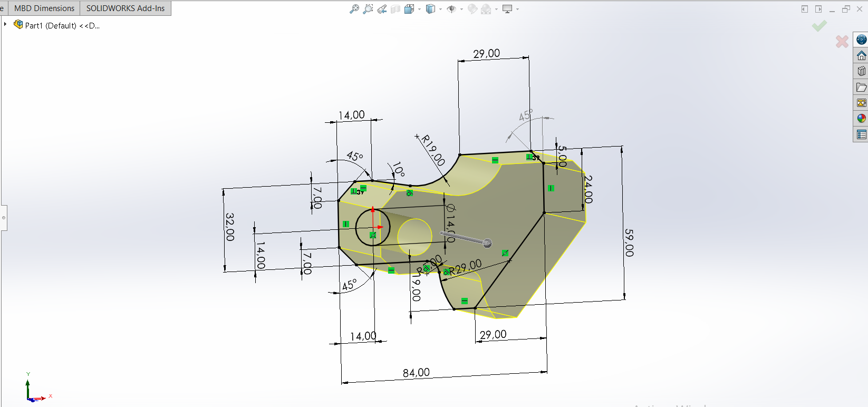Cancel sketch with the red X

[x=842, y=41]
